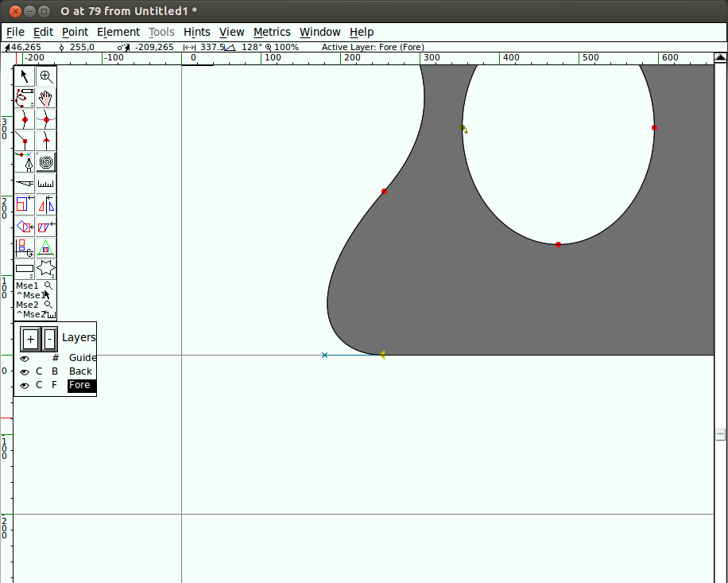Choose the hand scroll tool

pyautogui.click(x=46, y=99)
